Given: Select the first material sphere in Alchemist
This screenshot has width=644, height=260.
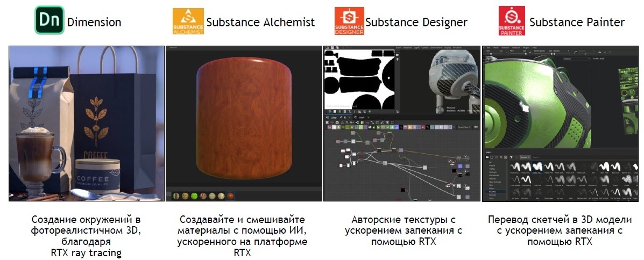Looking at the screenshot, I should coord(176,196).
